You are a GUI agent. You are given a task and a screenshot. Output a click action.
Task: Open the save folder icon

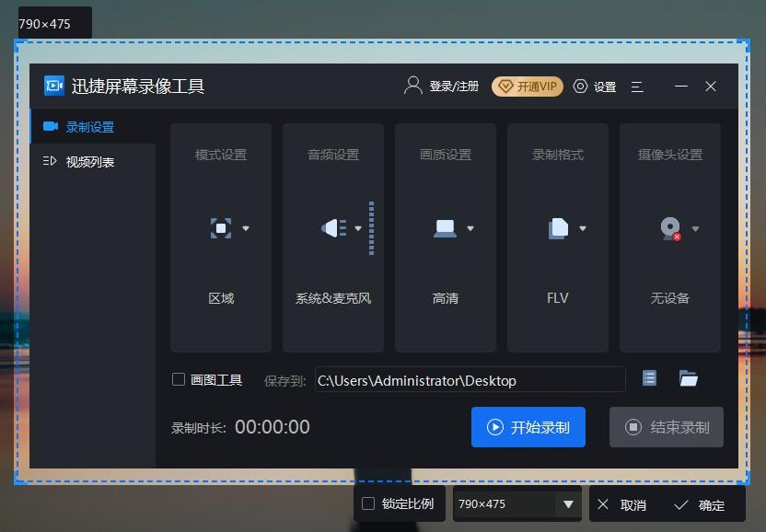pyautogui.click(x=689, y=378)
